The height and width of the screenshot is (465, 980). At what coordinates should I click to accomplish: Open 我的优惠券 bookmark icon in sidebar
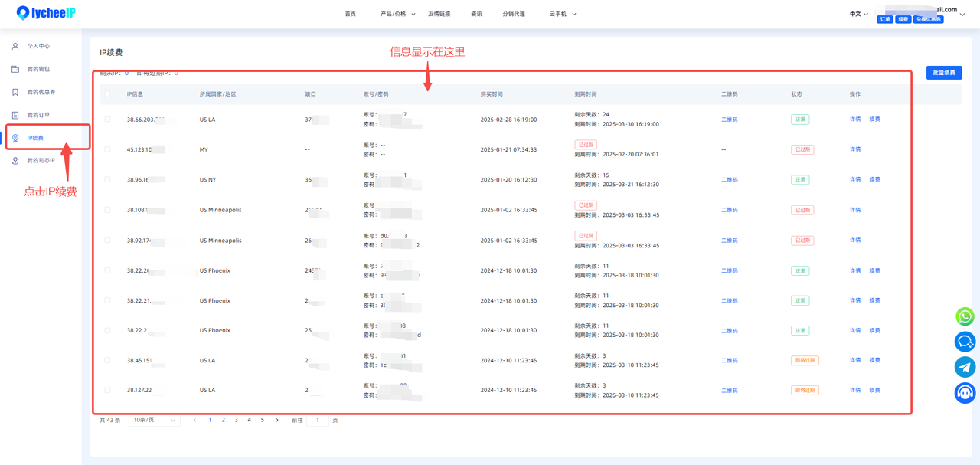(x=15, y=92)
